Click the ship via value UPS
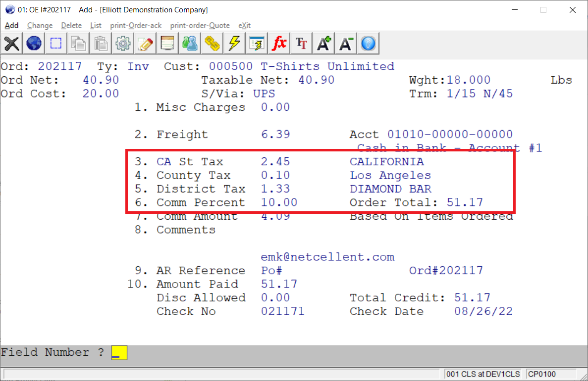This screenshot has height=381, width=588. (264, 94)
